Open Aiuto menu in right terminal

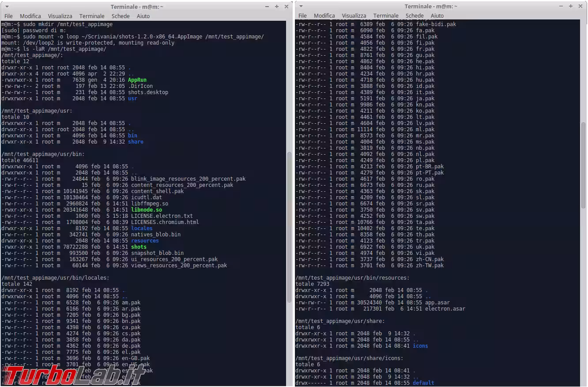[437, 15]
